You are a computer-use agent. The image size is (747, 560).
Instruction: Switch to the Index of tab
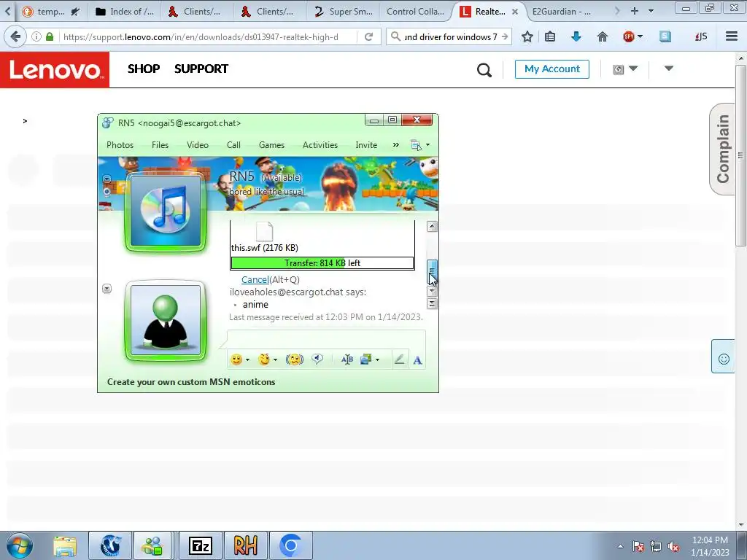pyautogui.click(x=125, y=12)
